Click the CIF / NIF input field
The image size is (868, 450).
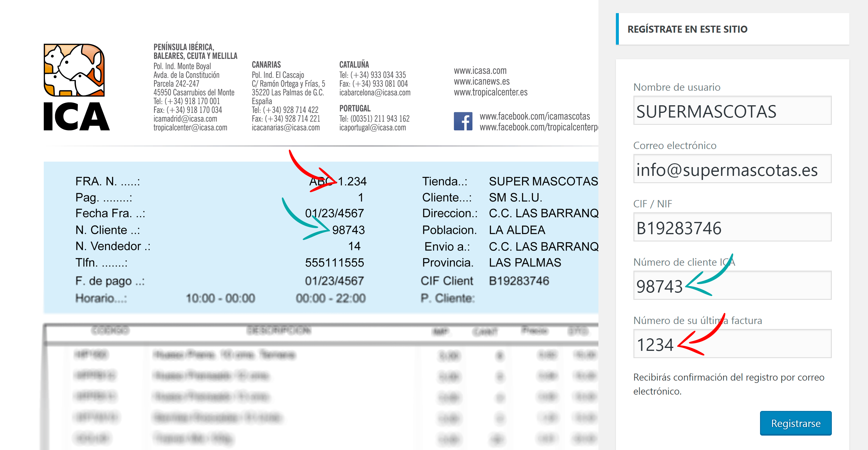pos(732,227)
